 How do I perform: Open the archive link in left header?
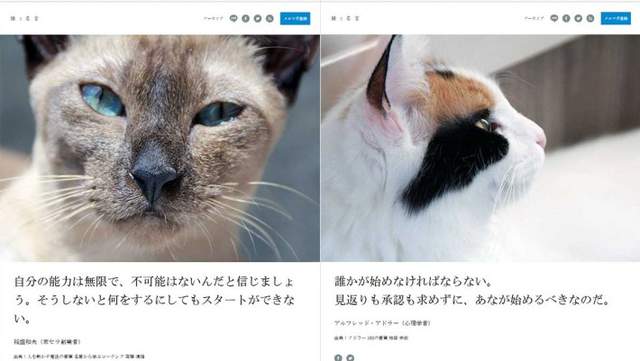pyautogui.click(x=213, y=18)
